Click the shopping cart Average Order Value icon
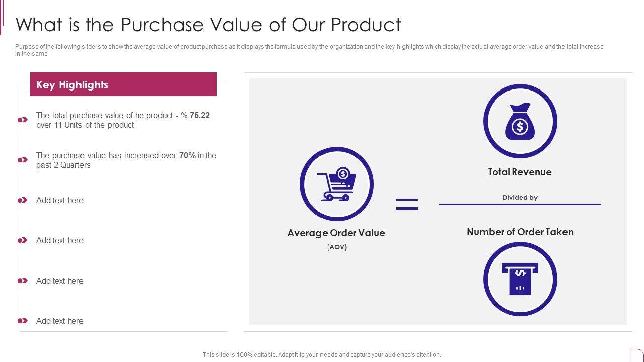Viewport: 644px width, 362px height. click(x=337, y=184)
